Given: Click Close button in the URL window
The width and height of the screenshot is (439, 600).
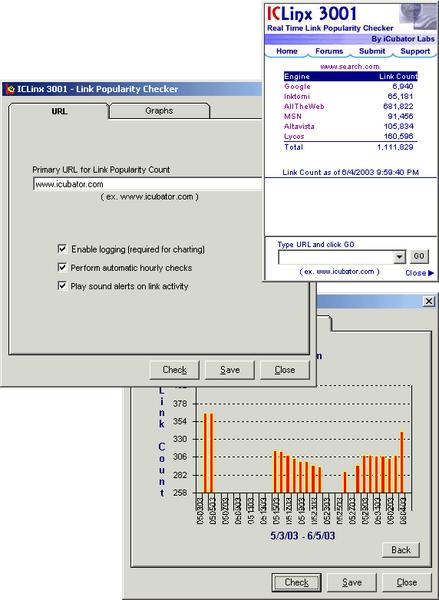Looking at the screenshot, I should (285, 370).
